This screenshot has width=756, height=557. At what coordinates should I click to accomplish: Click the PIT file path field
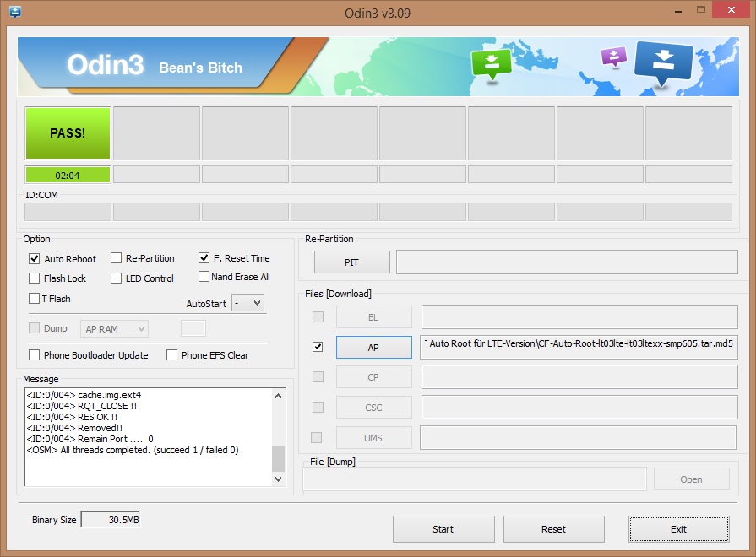click(x=567, y=262)
